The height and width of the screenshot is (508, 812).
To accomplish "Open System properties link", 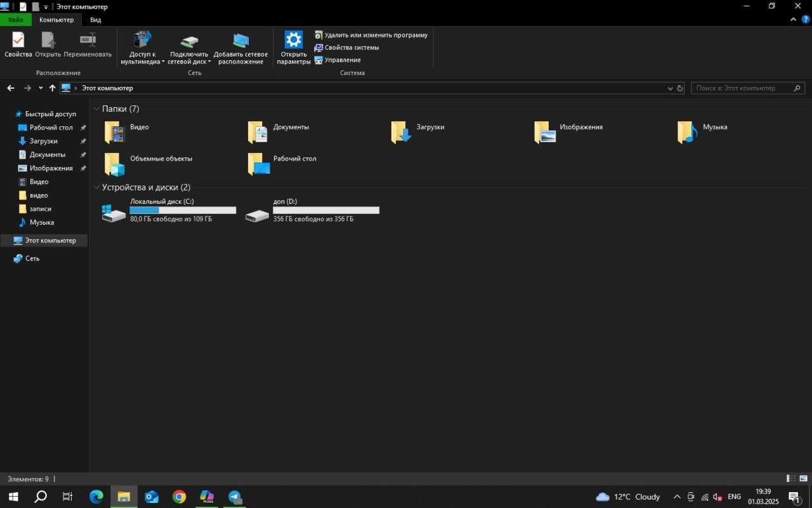I will (347, 48).
